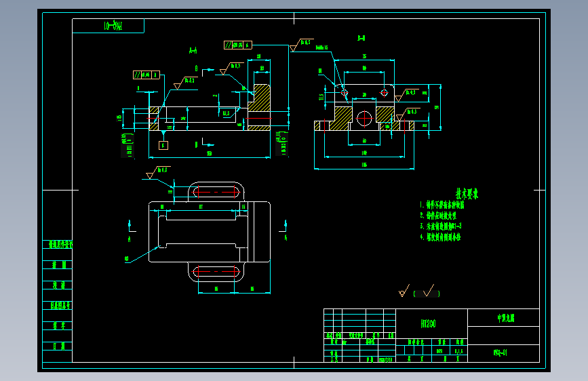Click the datum A box below section A-A

[163, 145]
